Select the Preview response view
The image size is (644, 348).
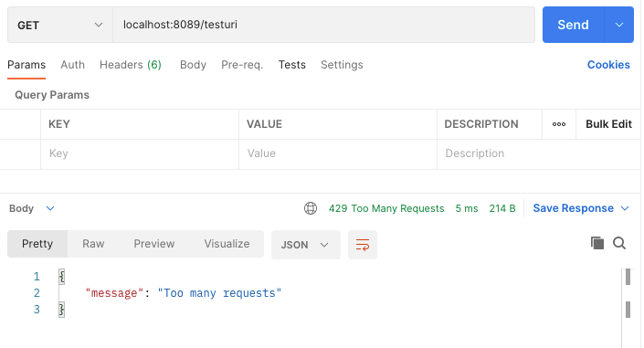click(x=154, y=244)
